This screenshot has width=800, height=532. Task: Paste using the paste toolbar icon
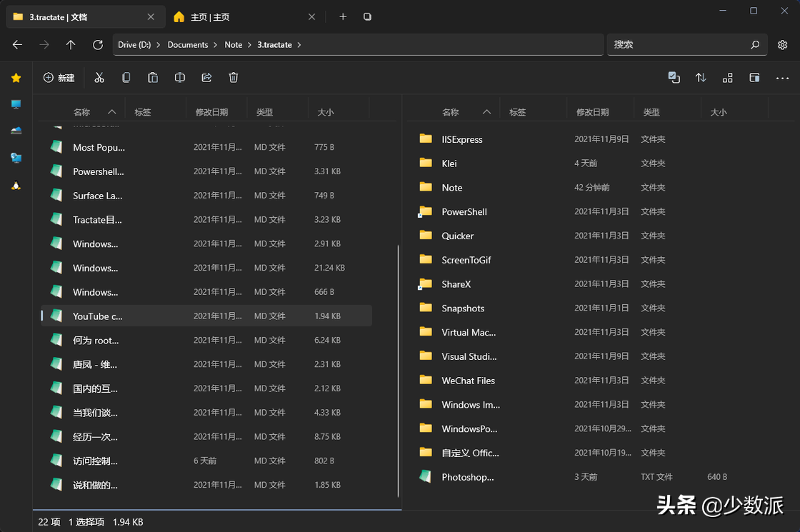coord(153,77)
